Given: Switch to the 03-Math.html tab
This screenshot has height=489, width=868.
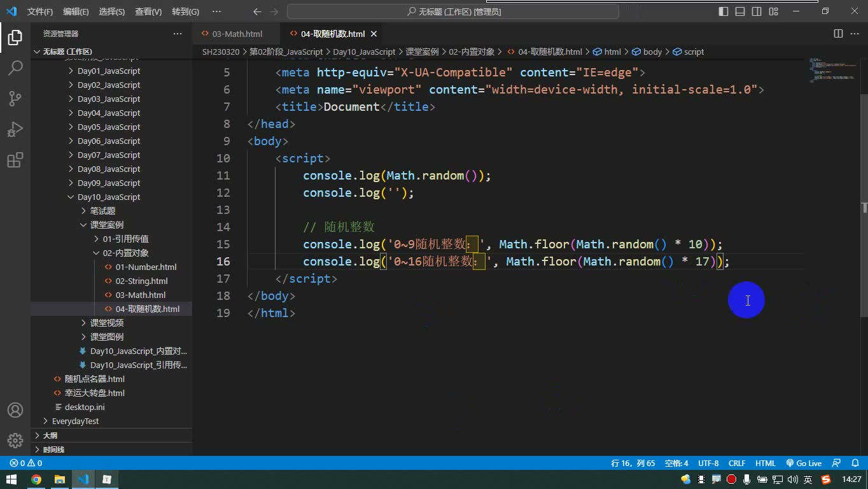Looking at the screenshot, I should click(x=237, y=34).
